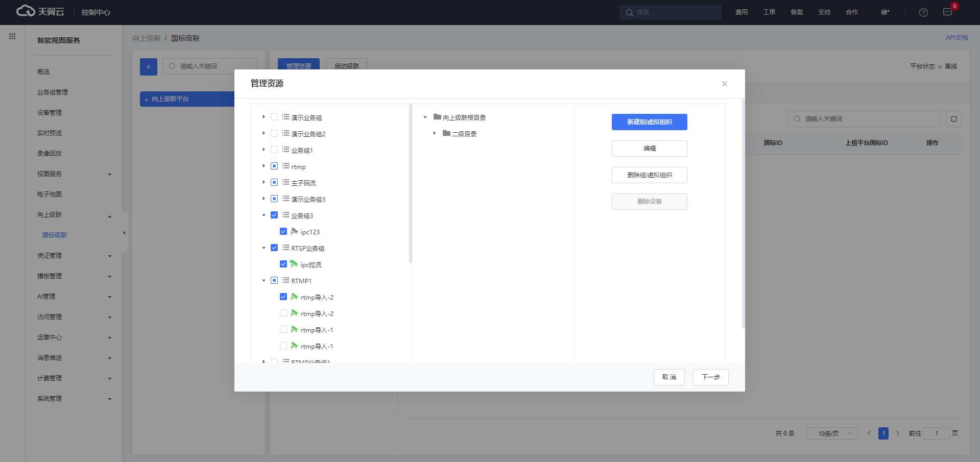Check the 演示业务组 checkbox
980x462 pixels.
tap(274, 117)
